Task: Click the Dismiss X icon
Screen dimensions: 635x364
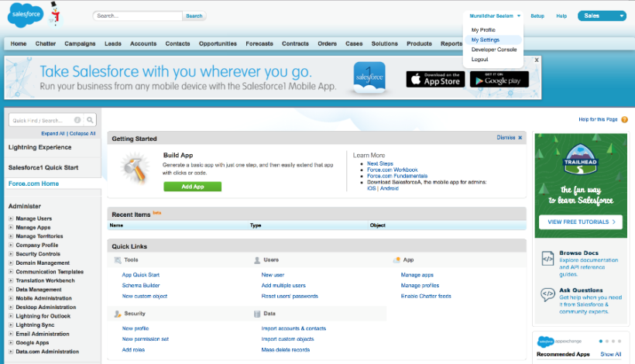Action: pyautogui.click(x=520, y=138)
